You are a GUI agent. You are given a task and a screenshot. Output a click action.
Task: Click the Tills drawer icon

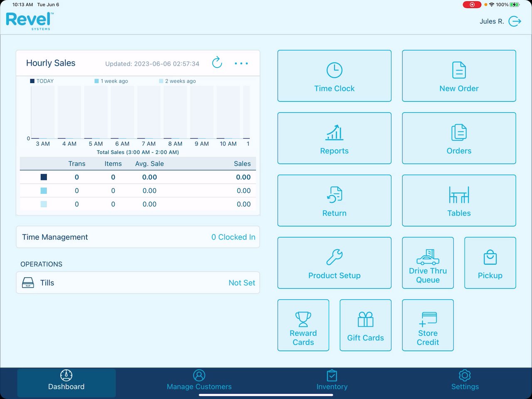(x=28, y=283)
